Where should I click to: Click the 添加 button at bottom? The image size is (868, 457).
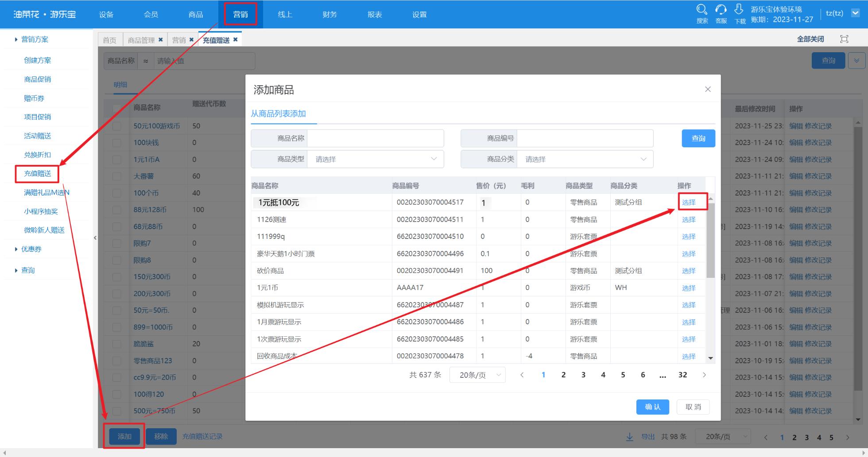(124, 436)
